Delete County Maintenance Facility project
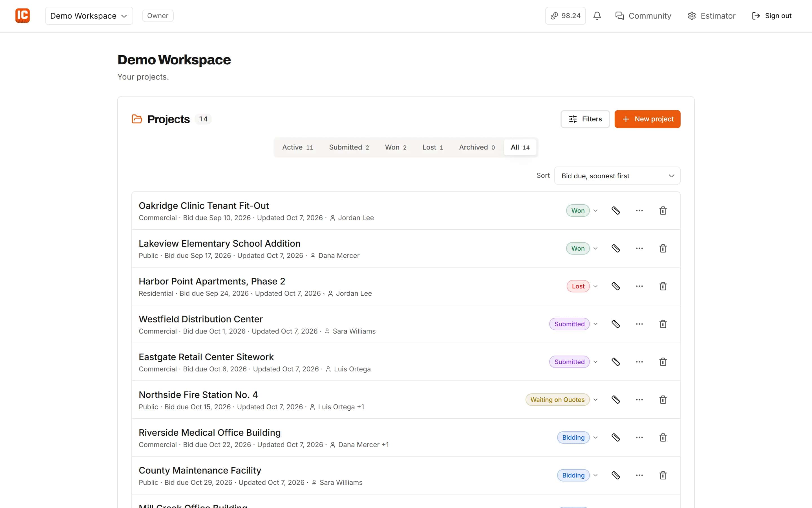This screenshot has width=812, height=508. (x=663, y=475)
